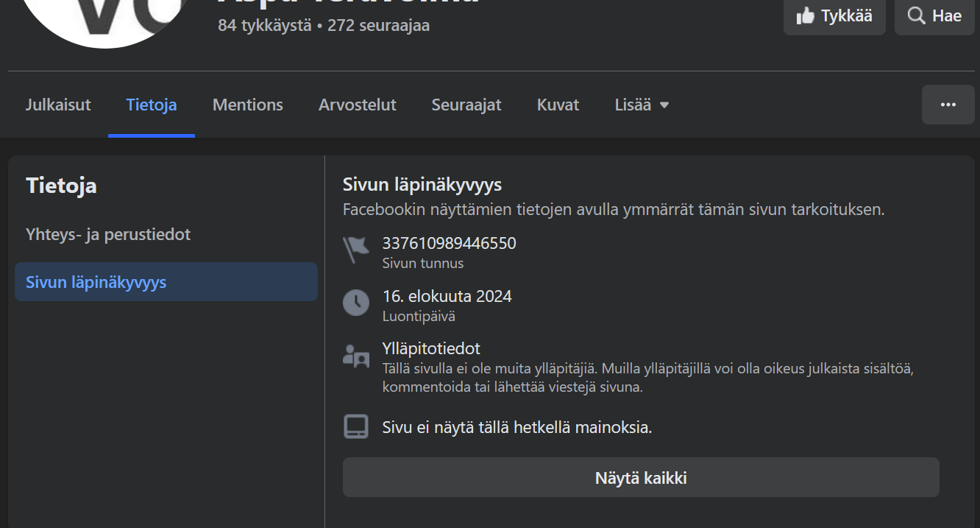Viewport: 980px width, 528px height.
Task: Click the magnifying glass icon in the Hae button
Action: [915, 15]
